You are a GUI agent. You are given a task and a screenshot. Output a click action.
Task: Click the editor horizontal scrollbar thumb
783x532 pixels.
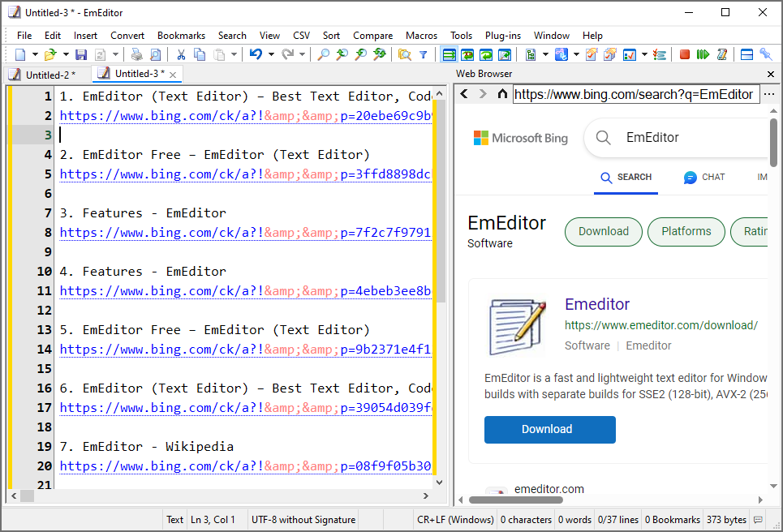[27, 496]
